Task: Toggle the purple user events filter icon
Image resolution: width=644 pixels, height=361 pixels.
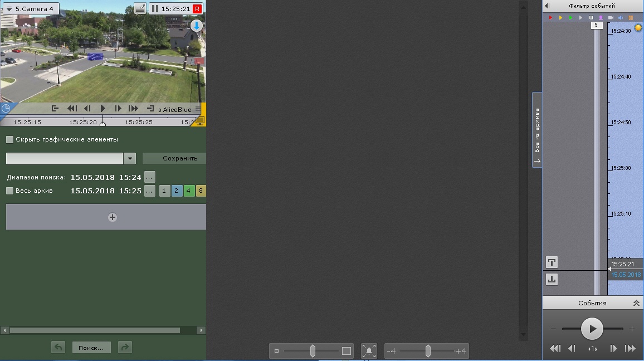Action: click(x=601, y=18)
